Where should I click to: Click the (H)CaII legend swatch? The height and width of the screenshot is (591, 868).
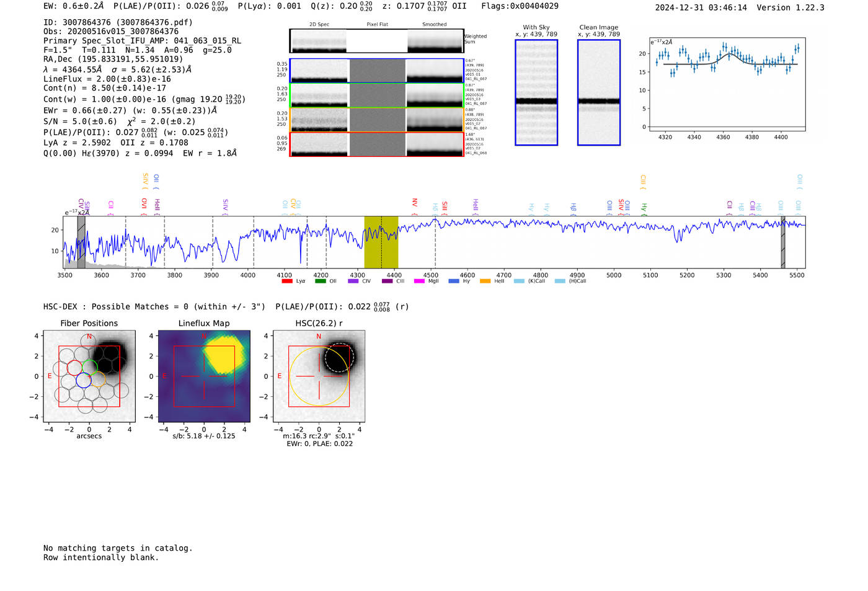coord(560,281)
